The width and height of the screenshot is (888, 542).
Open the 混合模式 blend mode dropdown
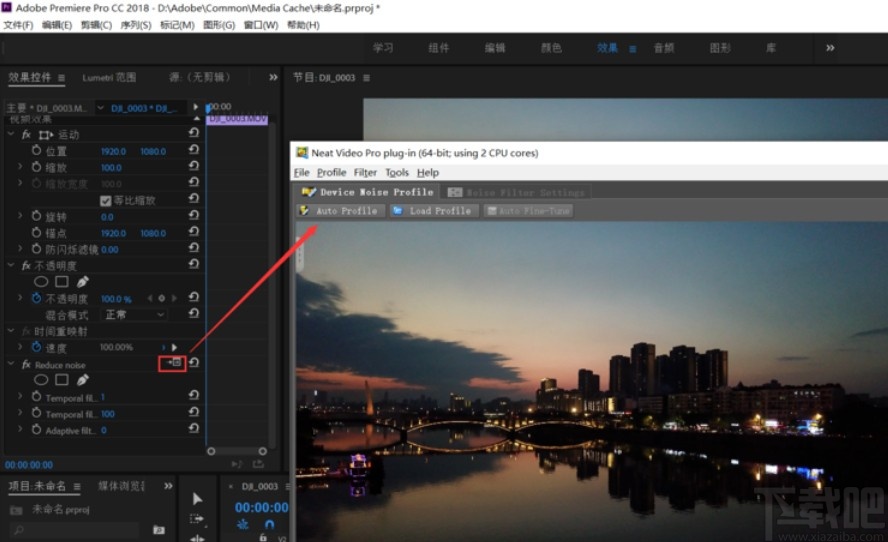tap(135, 314)
